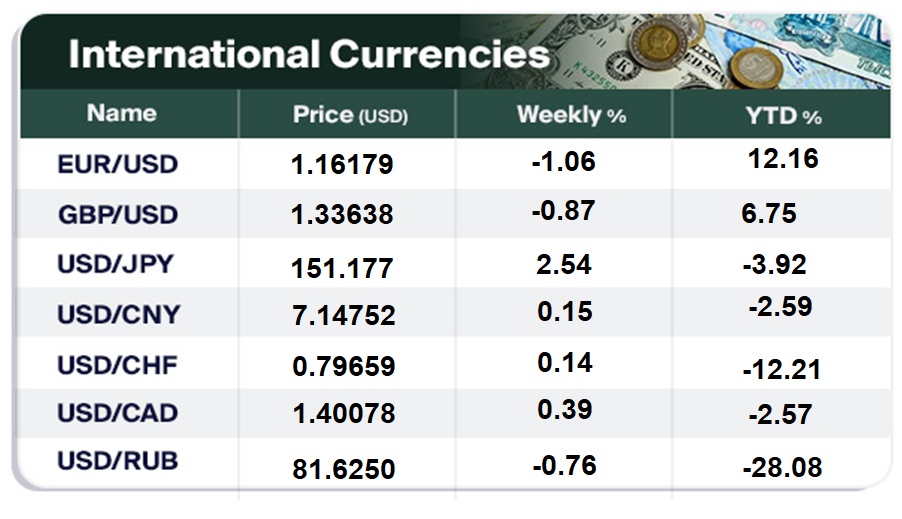Image resolution: width=902 pixels, height=519 pixels.
Task: Select the GBP/USD row name
Action: pos(117,214)
